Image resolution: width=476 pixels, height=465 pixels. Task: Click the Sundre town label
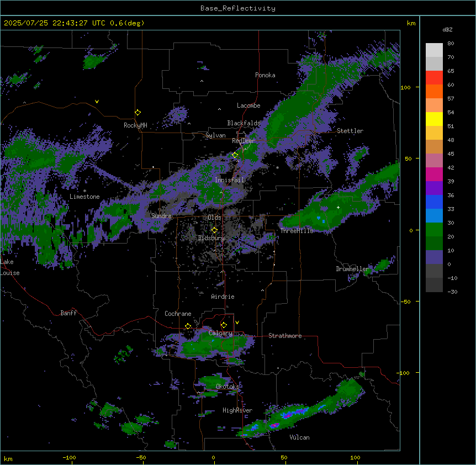(161, 216)
